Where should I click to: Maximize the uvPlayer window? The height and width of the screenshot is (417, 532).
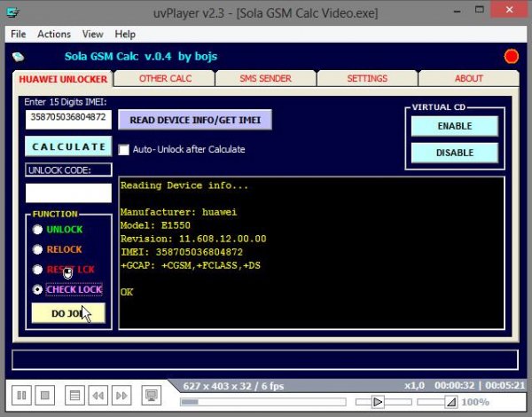click(480, 10)
